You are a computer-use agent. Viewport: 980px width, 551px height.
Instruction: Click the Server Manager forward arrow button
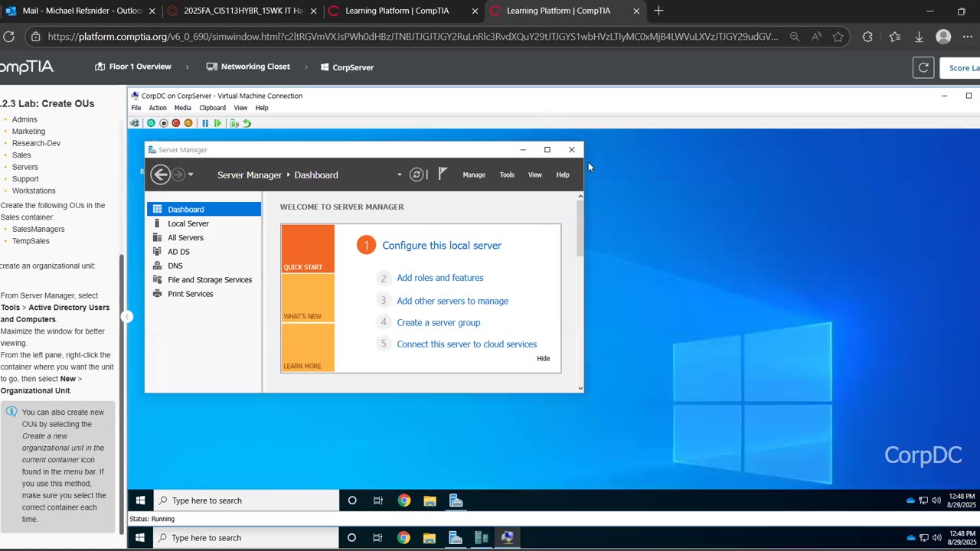click(178, 174)
